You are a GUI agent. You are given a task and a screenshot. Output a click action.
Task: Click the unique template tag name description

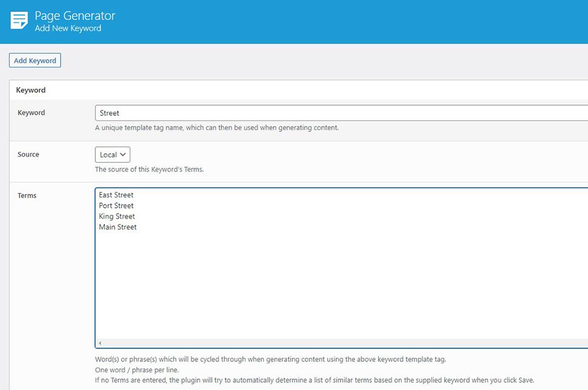pos(217,128)
